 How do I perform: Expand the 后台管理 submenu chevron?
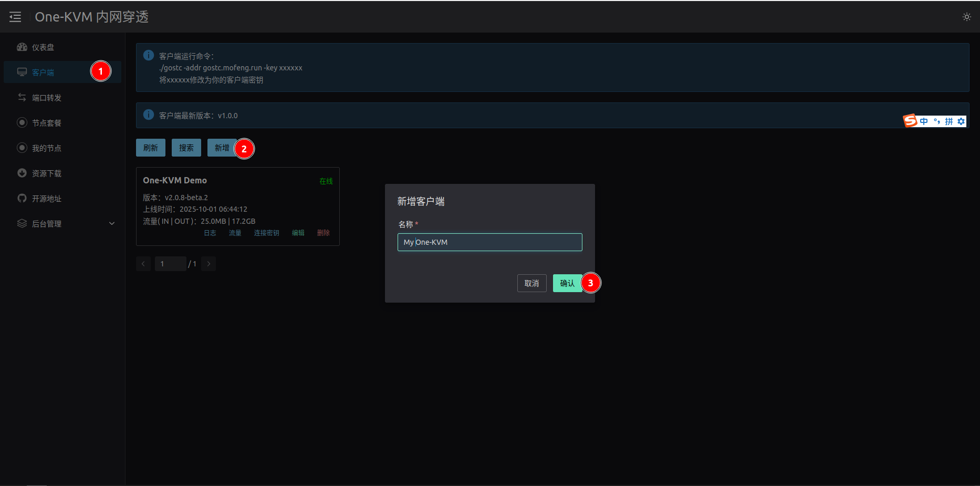point(112,224)
